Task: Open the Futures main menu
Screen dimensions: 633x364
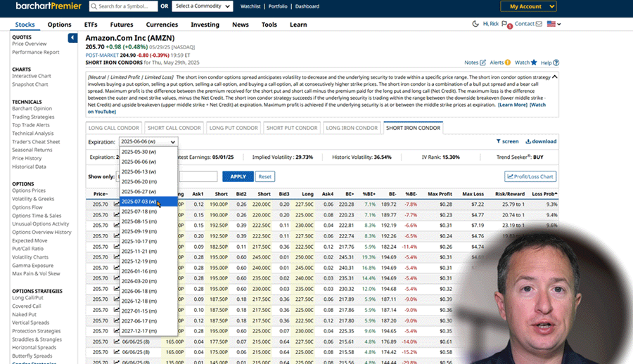Action: 122,25
